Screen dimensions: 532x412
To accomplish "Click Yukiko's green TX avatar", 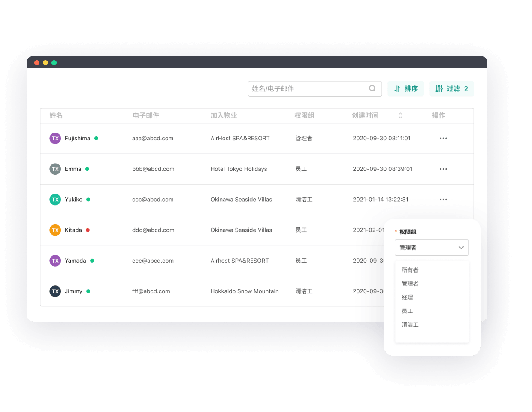I will pos(55,200).
